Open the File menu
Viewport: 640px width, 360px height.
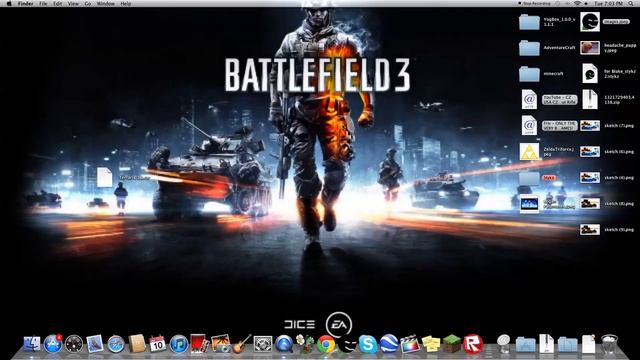tap(43, 3)
